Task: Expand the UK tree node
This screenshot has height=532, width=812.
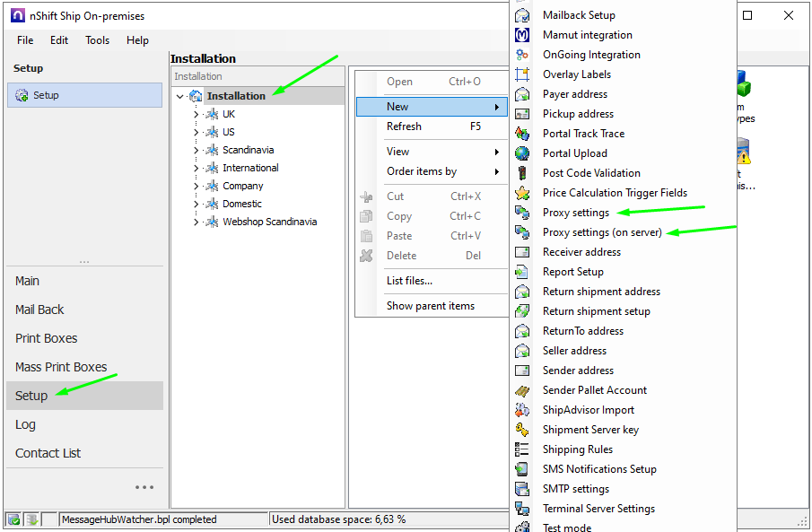Action: pos(196,114)
